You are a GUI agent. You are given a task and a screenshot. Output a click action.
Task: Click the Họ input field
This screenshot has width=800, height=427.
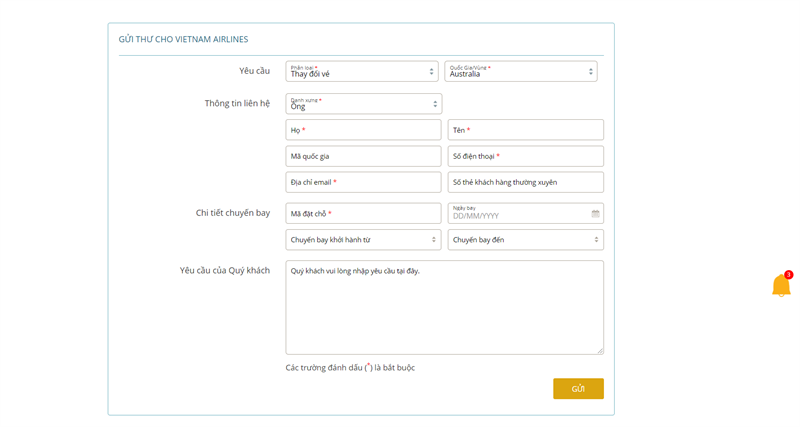coord(363,130)
